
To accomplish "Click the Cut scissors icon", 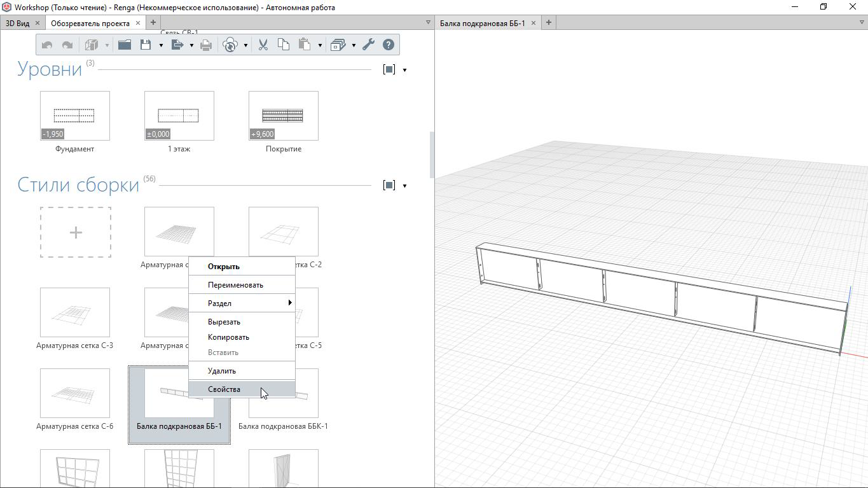I will click(x=263, y=45).
